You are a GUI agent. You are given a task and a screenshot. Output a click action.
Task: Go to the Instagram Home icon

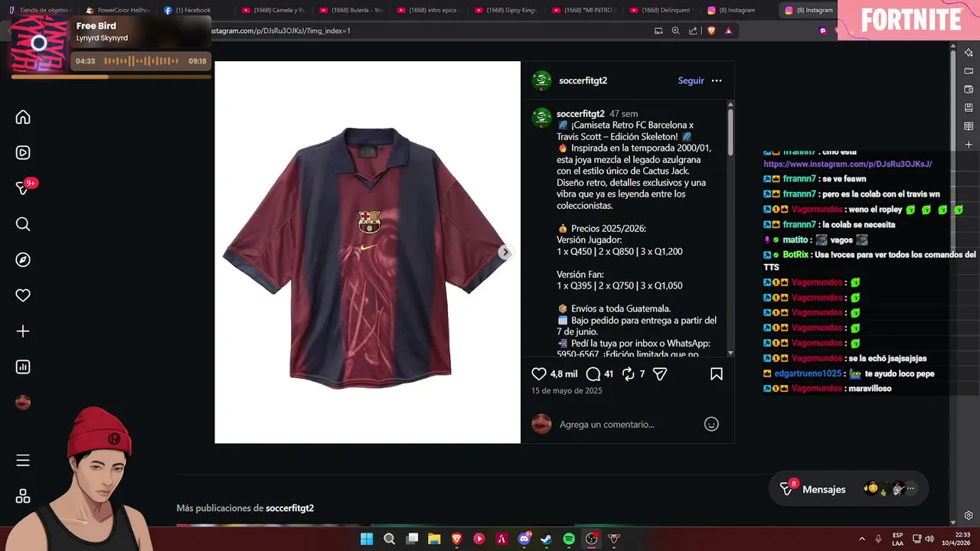click(x=23, y=117)
